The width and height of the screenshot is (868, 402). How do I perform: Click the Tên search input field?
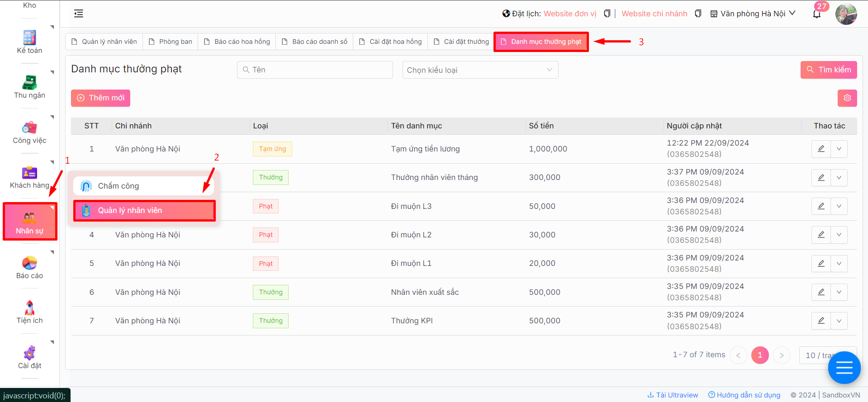pyautogui.click(x=315, y=70)
